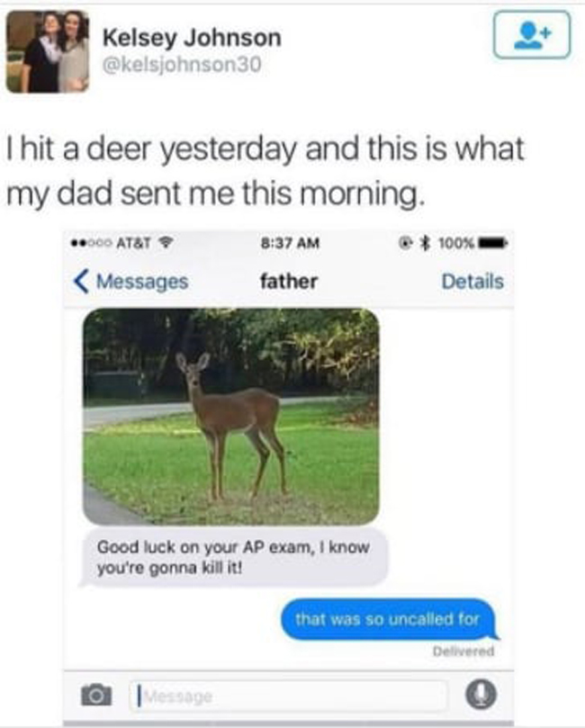Focus the Message text field

pyautogui.click(x=289, y=696)
